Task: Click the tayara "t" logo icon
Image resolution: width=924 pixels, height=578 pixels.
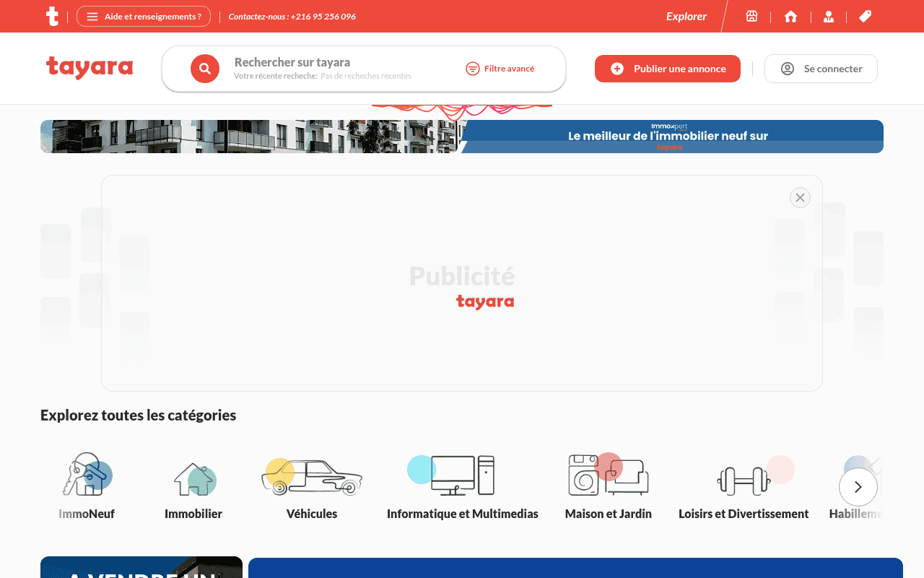Action: click(x=53, y=16)
